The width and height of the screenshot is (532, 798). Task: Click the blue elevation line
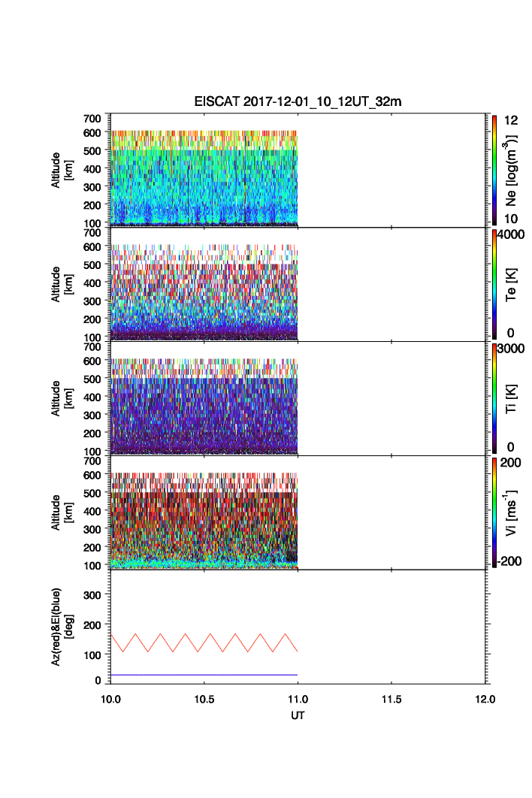(204, 675)
